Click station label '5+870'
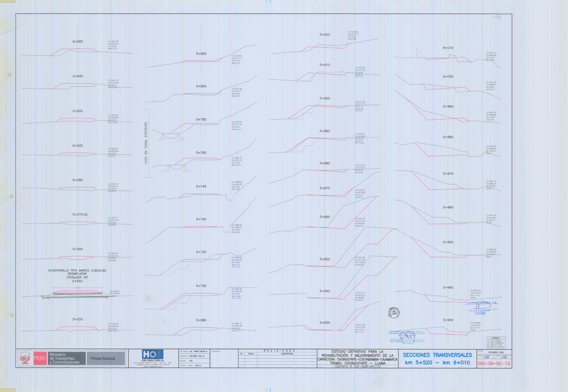 pyautogui.click(x=325, y=188)
